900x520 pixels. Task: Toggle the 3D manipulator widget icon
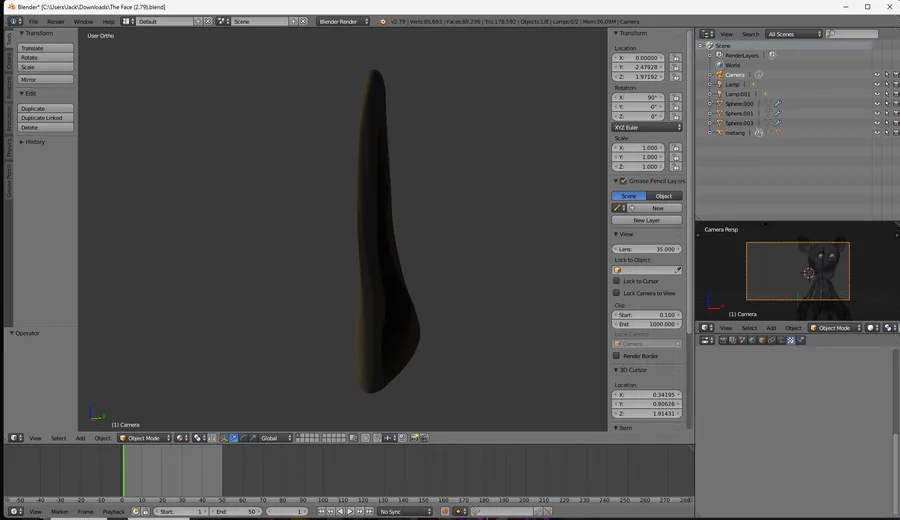224,438
